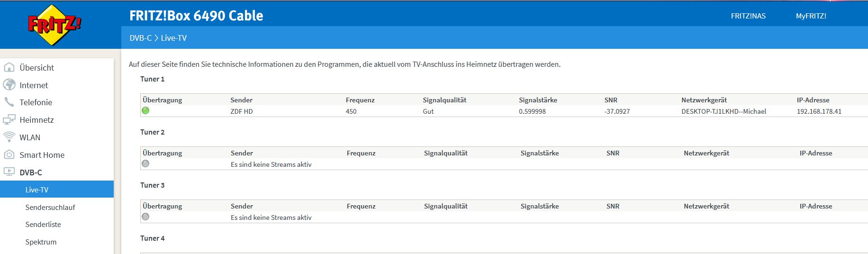Image resolution: width=868 pixels, height=254 pixels.
Task: Open MyFRITZ! link in header
Action: [811, 16]
